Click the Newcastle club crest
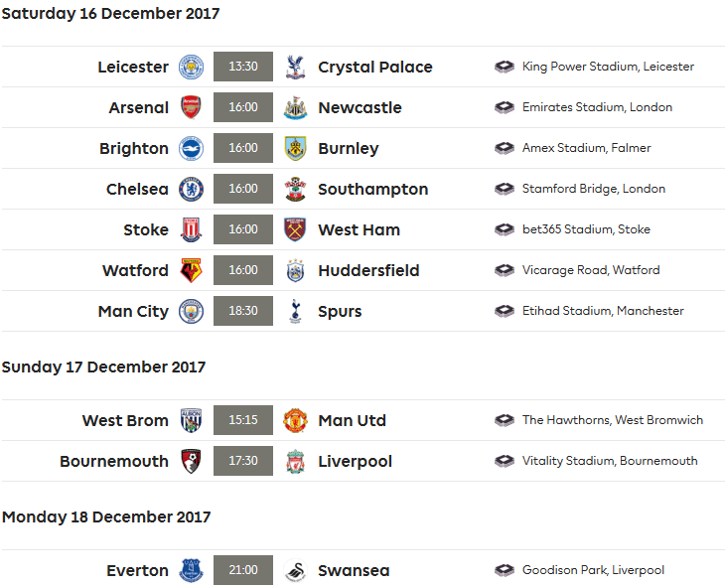Screen dimensions: 725x588 [295, 108]
